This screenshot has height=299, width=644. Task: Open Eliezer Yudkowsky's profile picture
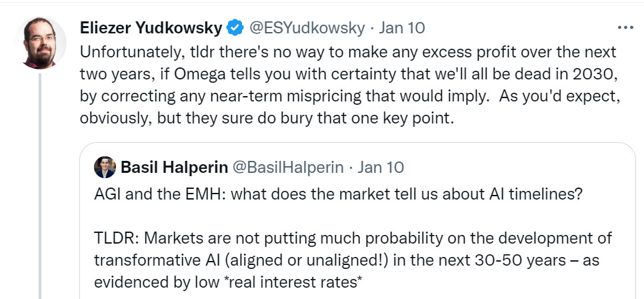pyautogui.click(x=40, y=43)
